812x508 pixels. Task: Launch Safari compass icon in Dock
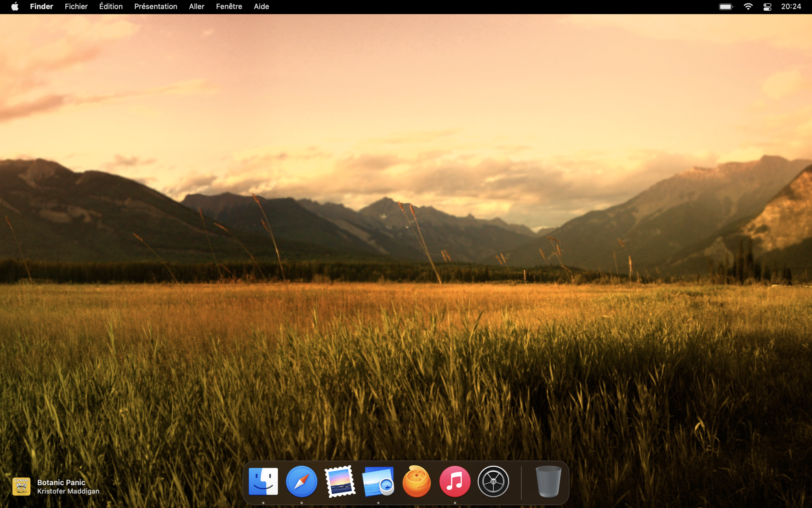[301, 482]
